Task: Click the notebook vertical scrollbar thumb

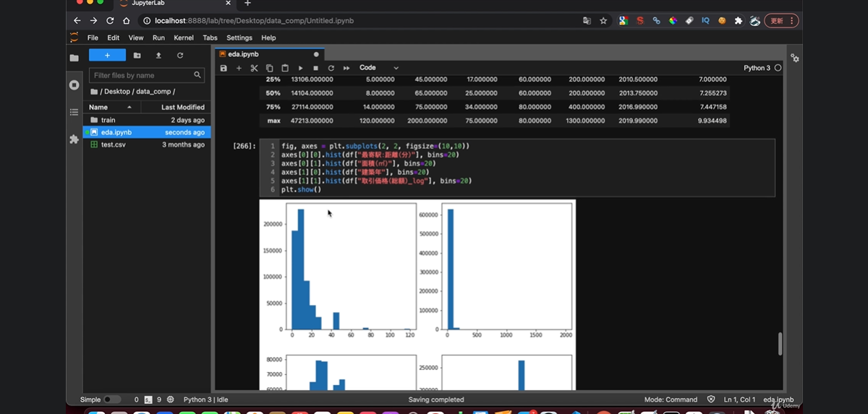Action: click(780, 344)
